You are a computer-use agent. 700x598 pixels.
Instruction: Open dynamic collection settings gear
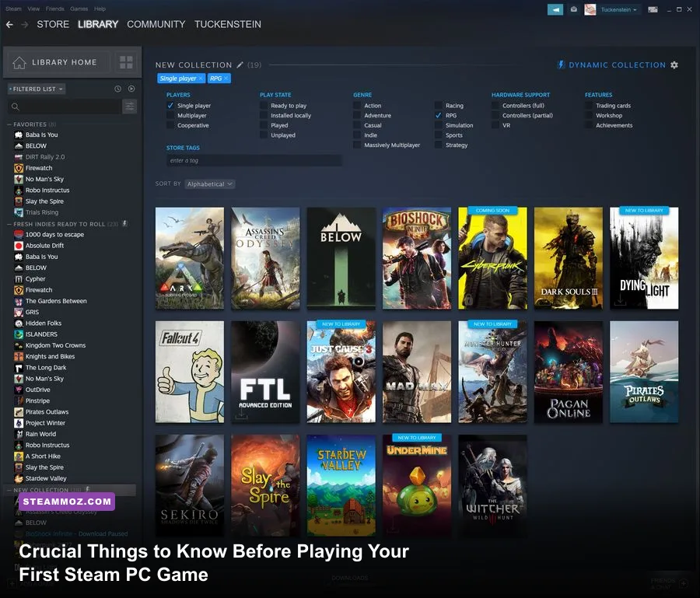click(674, 65)
